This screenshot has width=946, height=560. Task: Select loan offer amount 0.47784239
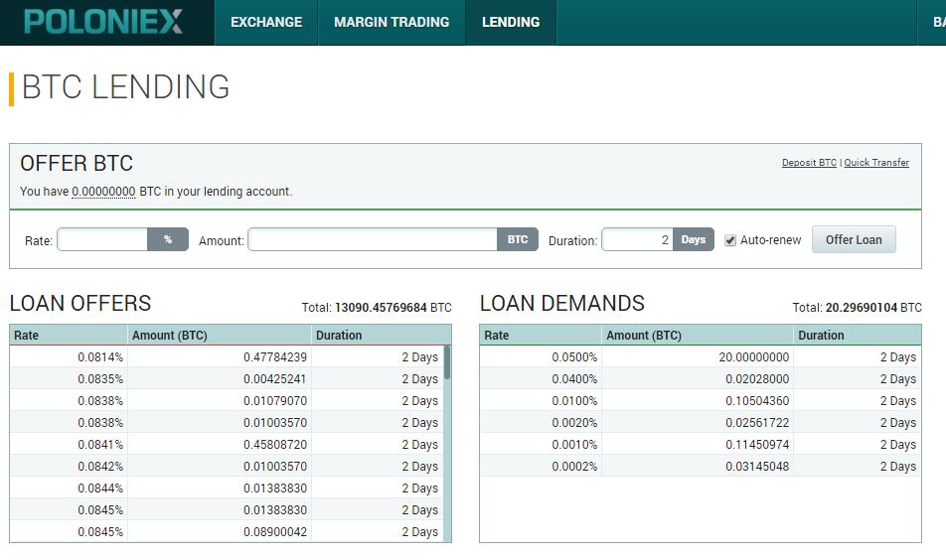[x=275, y=356]
